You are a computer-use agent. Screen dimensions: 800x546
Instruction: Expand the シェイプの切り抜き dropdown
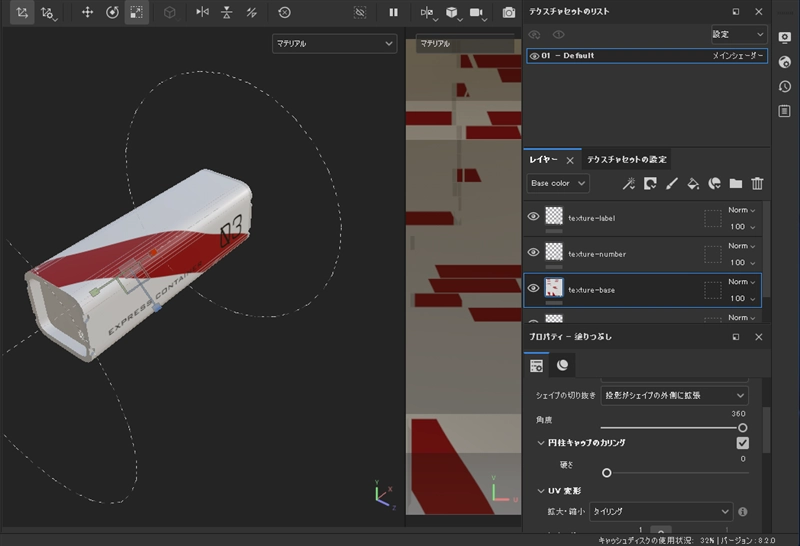click(675, 396)
